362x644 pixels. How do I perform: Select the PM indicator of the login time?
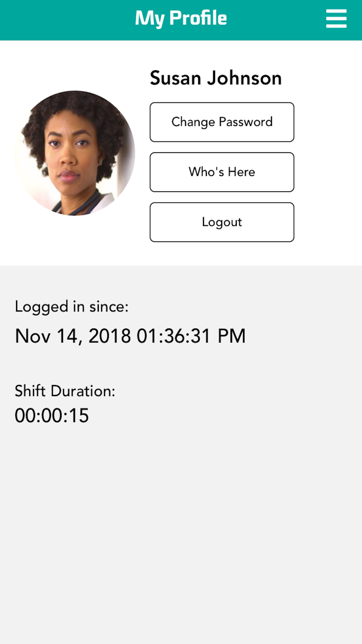click(x=232, y=336)
